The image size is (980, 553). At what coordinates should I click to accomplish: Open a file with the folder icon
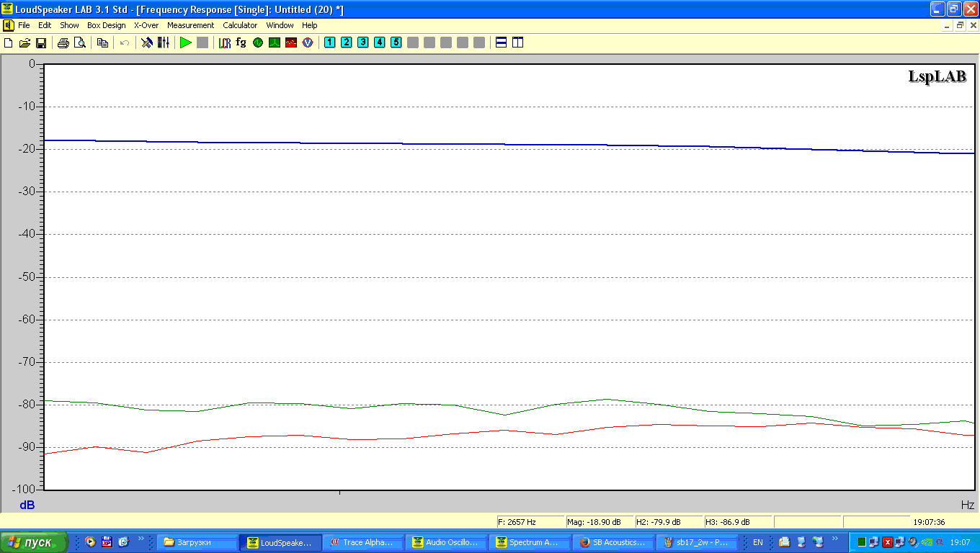pos(24,43)
